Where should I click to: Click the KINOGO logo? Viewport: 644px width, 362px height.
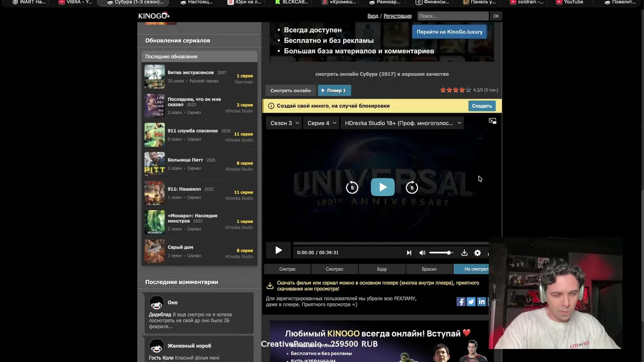(154, 16)
